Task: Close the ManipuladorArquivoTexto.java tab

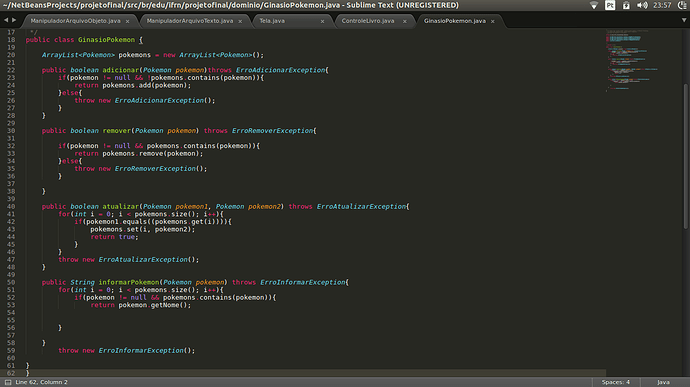Action: point(240,21)
